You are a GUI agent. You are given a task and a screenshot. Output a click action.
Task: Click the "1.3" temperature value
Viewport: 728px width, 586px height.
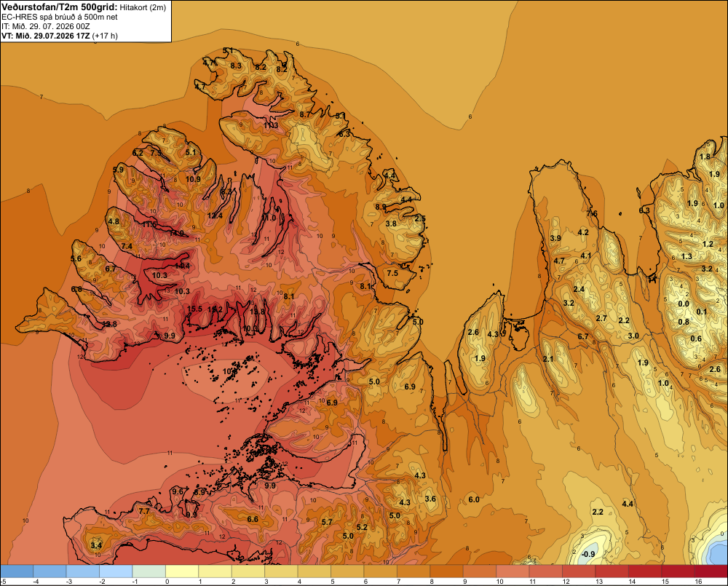687,256
